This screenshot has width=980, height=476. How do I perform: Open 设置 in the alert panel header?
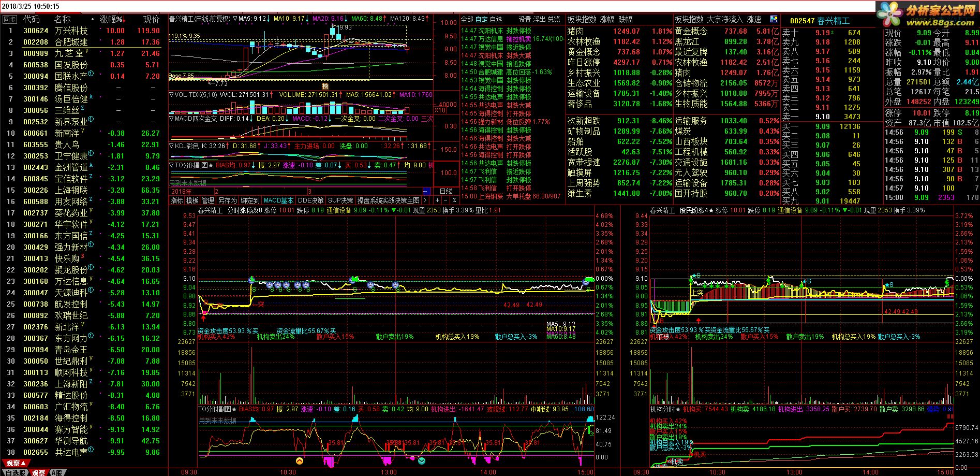tap(525, 19)
